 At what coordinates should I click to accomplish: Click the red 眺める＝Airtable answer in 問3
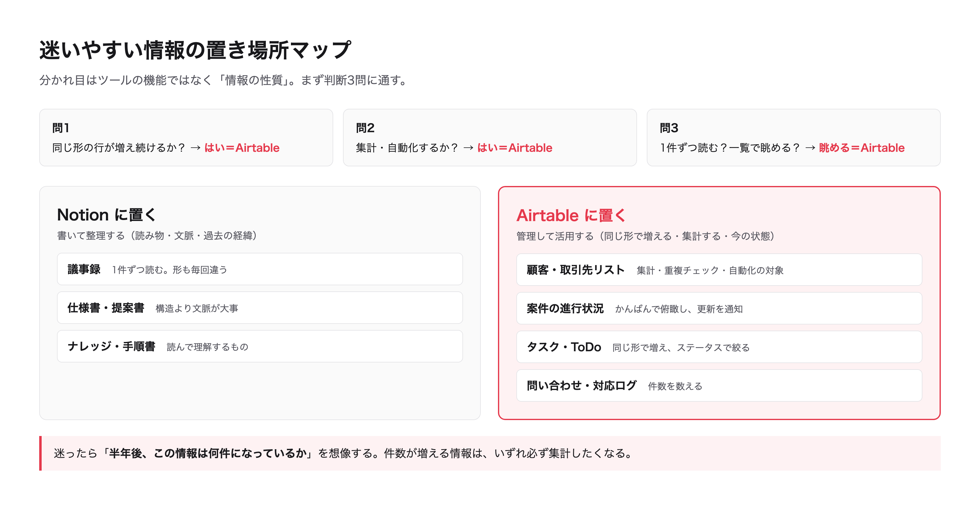pyautogui.click(x=862, y=148)
